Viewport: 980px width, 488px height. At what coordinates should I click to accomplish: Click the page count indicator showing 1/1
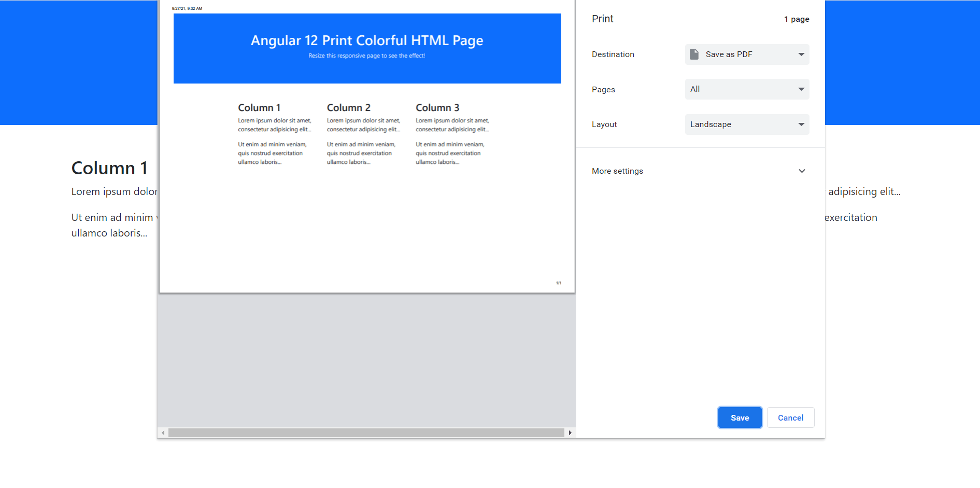pyautogui.click(x=559, y=283)
